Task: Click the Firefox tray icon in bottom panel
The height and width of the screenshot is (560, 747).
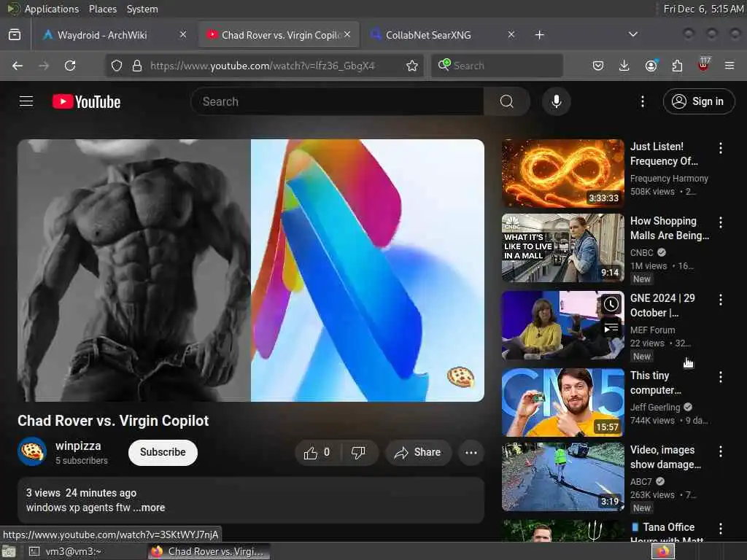Action: 663,551
